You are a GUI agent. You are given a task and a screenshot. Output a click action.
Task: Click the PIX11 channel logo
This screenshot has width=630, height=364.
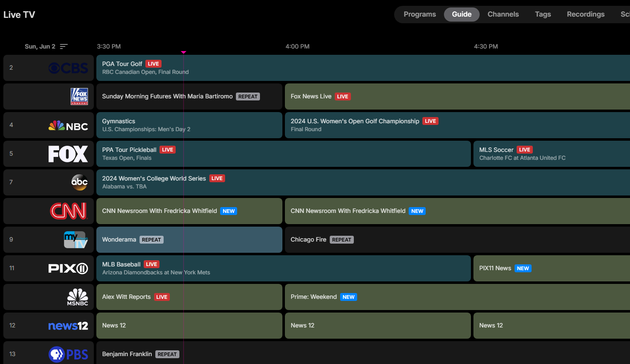tap(68, 268)
